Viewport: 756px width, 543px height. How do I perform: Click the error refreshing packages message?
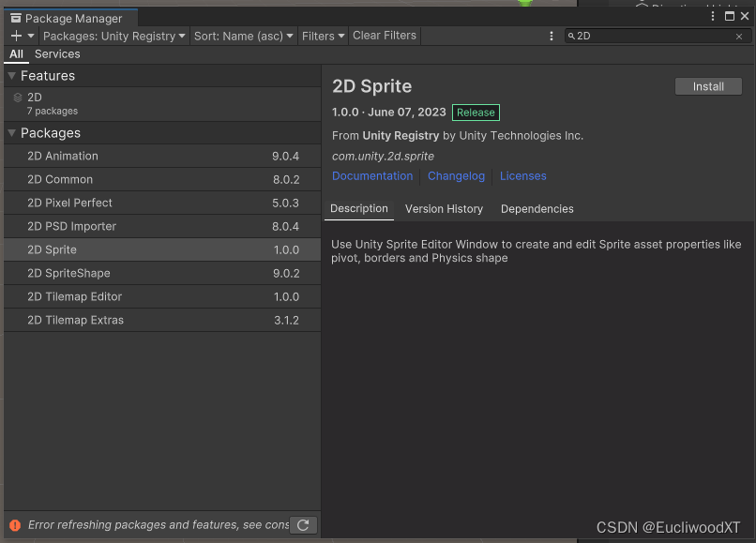coord(159,525)
